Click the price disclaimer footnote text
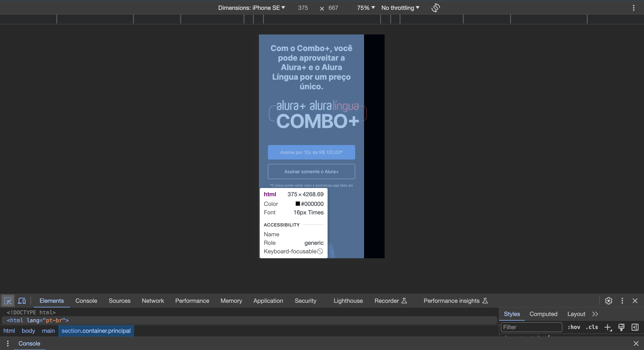Image resolution: width=644 pixels, height=350 pixels. 311,185
